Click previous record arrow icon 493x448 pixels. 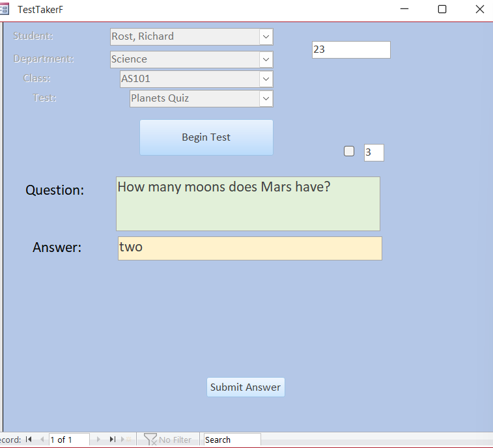pyautogui.click(x=42, y=440)
